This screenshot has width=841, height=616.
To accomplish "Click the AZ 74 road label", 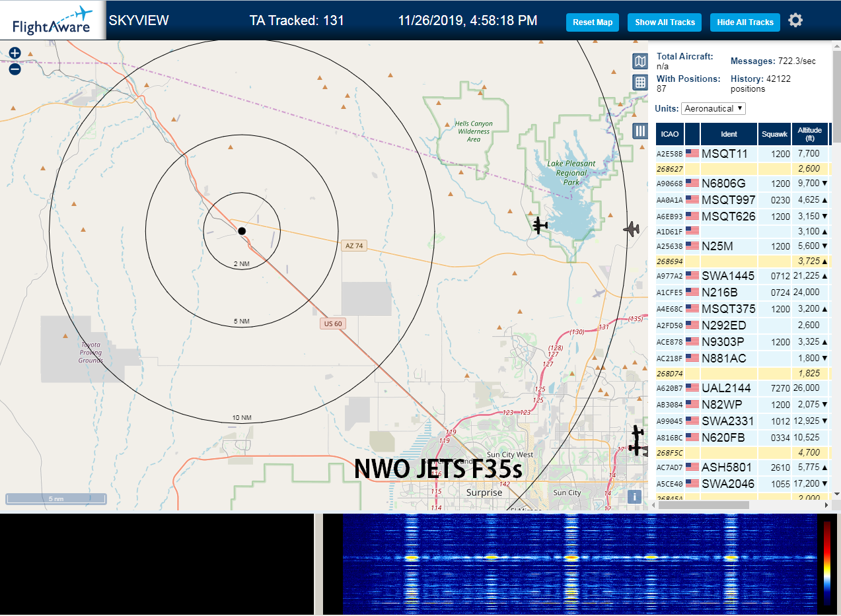I will (354, 246).
